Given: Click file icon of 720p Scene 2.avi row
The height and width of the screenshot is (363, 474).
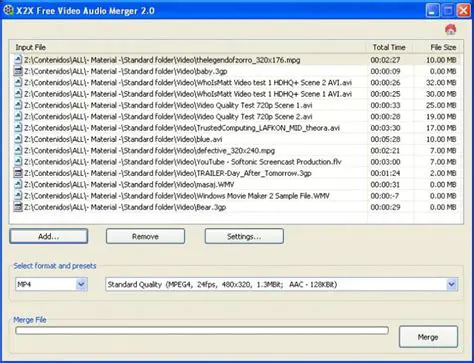Looking at the screenshot, I should tap(18, 117).
